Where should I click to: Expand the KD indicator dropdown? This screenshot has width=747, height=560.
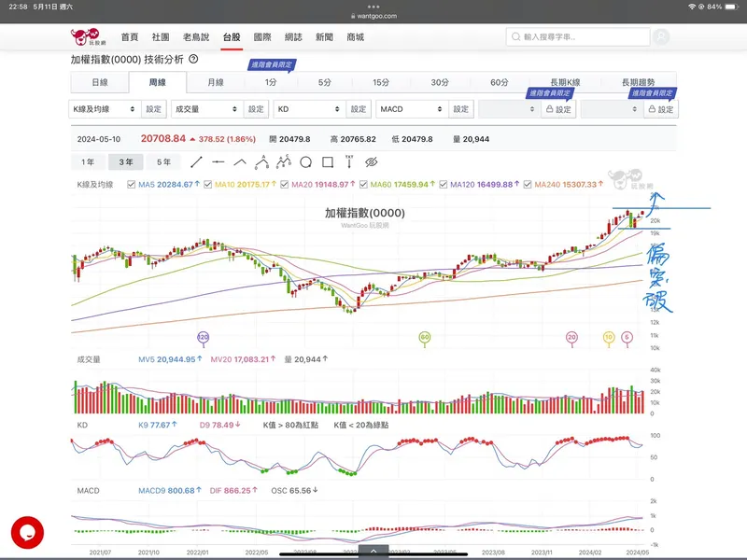click(308, 109)
